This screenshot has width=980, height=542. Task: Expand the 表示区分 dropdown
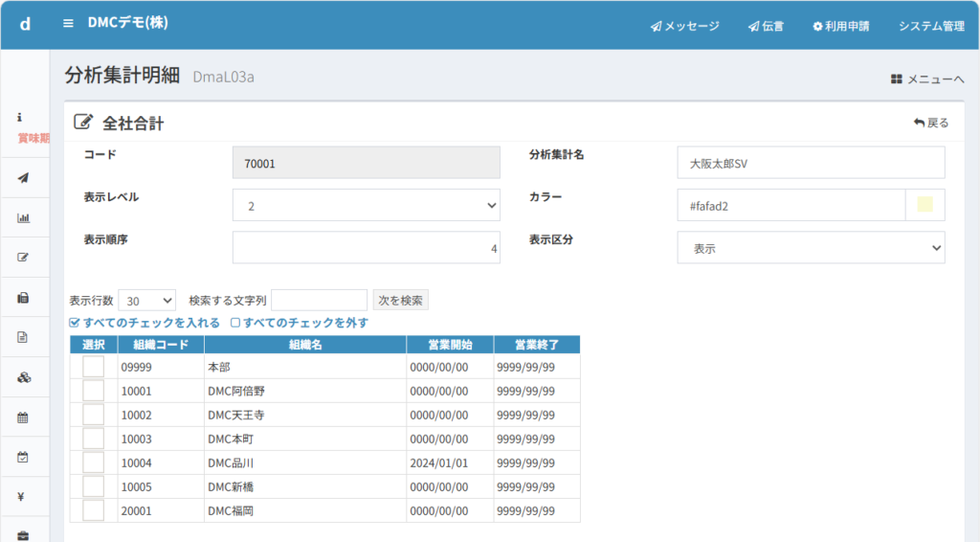(x=810, y=248)
